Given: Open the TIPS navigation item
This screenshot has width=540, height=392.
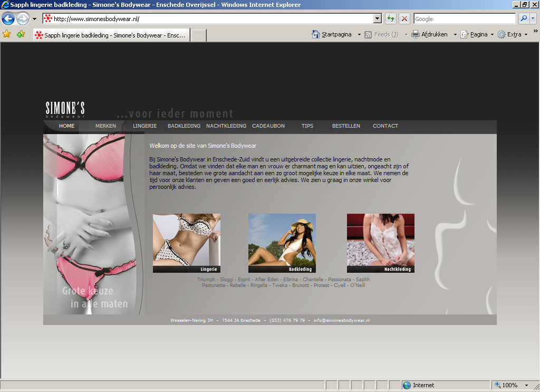Looking at the screenshot, I should [307, 126].
